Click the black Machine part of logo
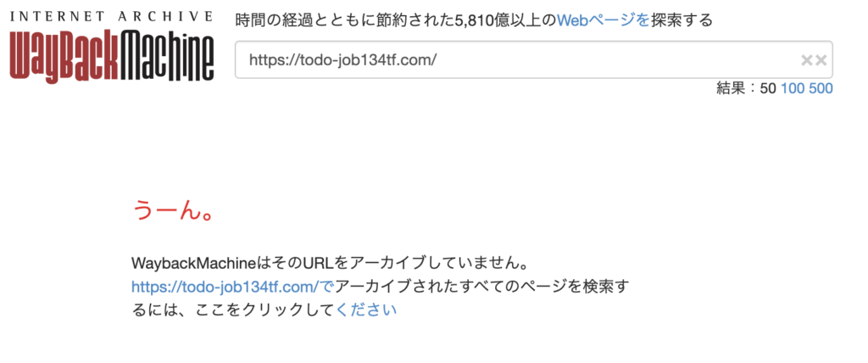Viewport: 868px width, 363px height. [x=166, y=56]
